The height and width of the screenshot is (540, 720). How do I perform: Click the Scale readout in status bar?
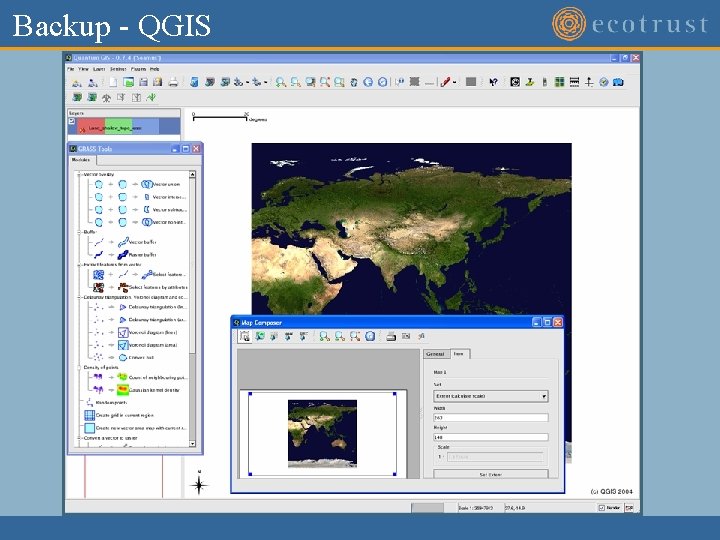(476, 508)
